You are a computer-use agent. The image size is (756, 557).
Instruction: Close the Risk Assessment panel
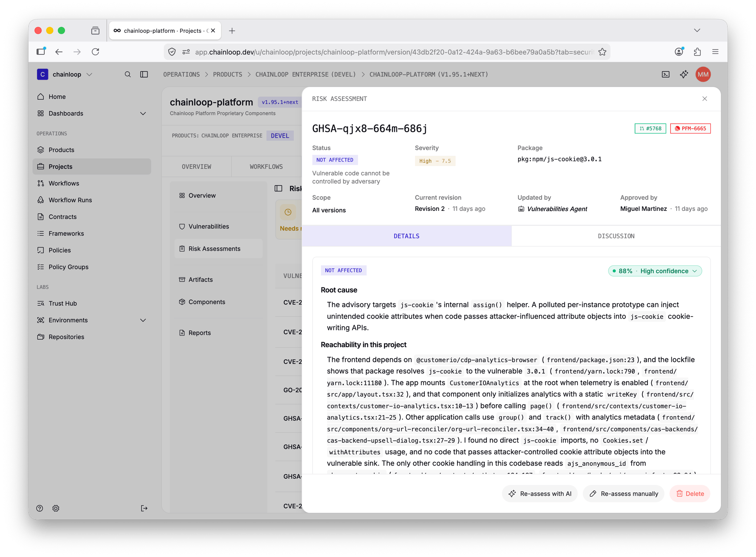coord(705,99)
